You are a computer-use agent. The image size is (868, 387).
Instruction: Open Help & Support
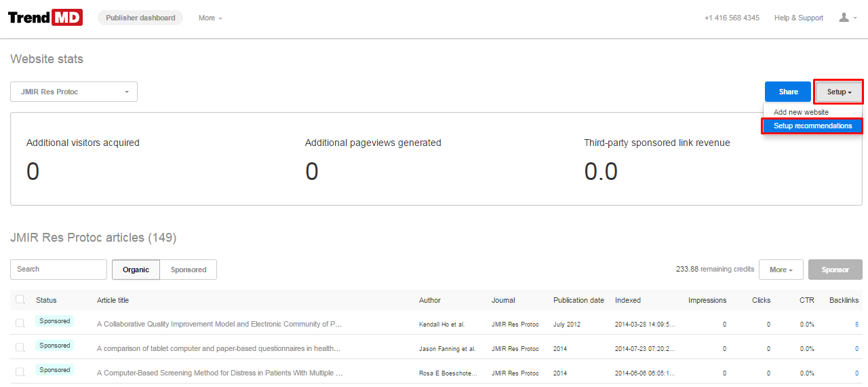click(x=799, y=18)
